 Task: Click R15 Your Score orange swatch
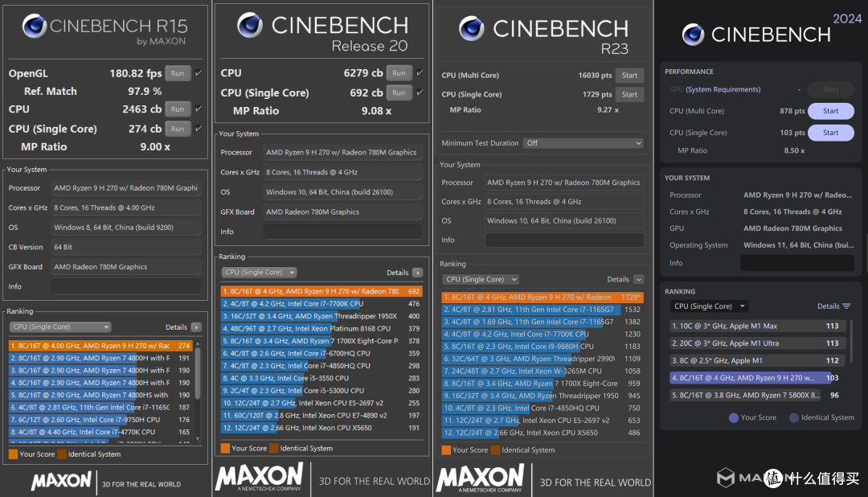pyautogui.click(x=14, y=454)
